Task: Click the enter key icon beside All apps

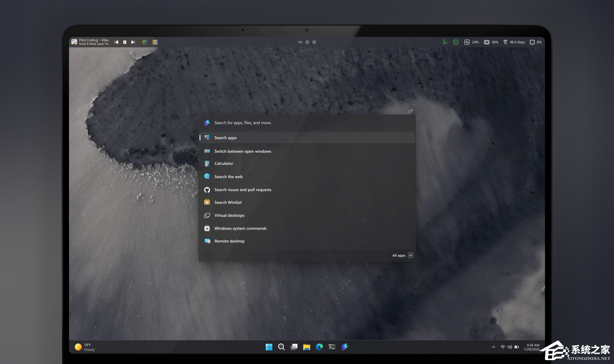Action: 411,255
